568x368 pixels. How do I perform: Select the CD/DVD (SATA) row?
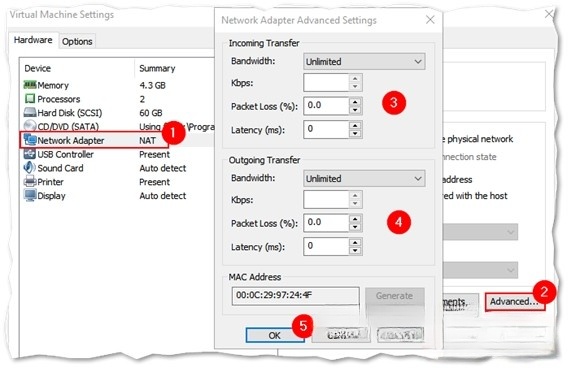coord(117,126)
